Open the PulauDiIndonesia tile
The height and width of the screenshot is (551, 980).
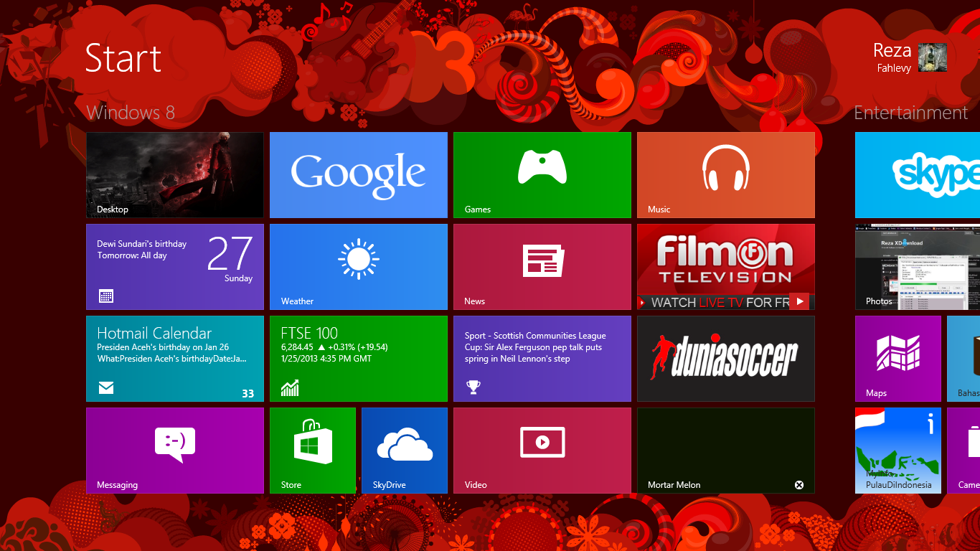click(x=898, y=451)
